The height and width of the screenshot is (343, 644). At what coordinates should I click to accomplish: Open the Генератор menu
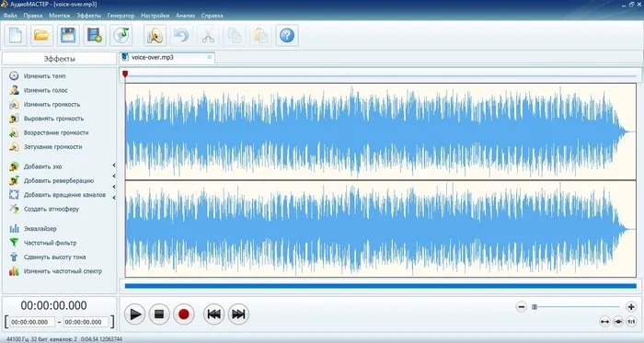tap(121, 16)
